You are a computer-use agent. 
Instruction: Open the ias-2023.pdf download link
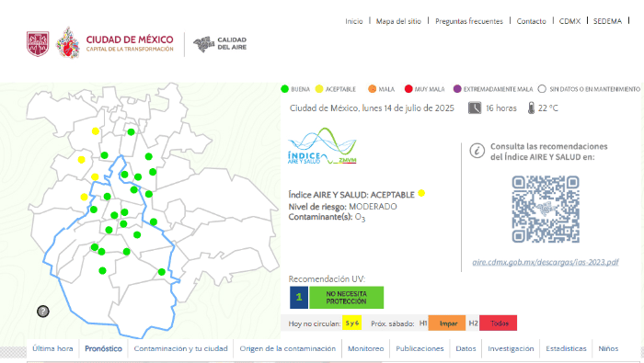tap(546, 262)
